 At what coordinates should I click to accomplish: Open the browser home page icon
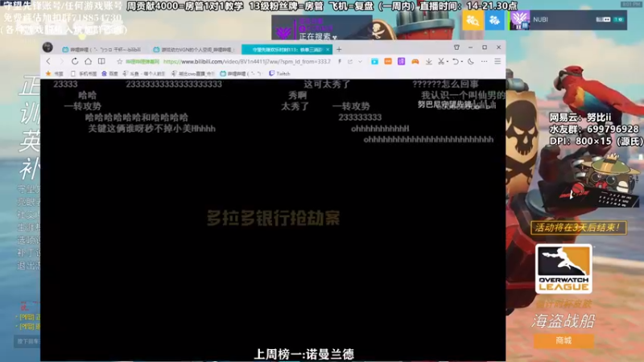pos(88,61)
